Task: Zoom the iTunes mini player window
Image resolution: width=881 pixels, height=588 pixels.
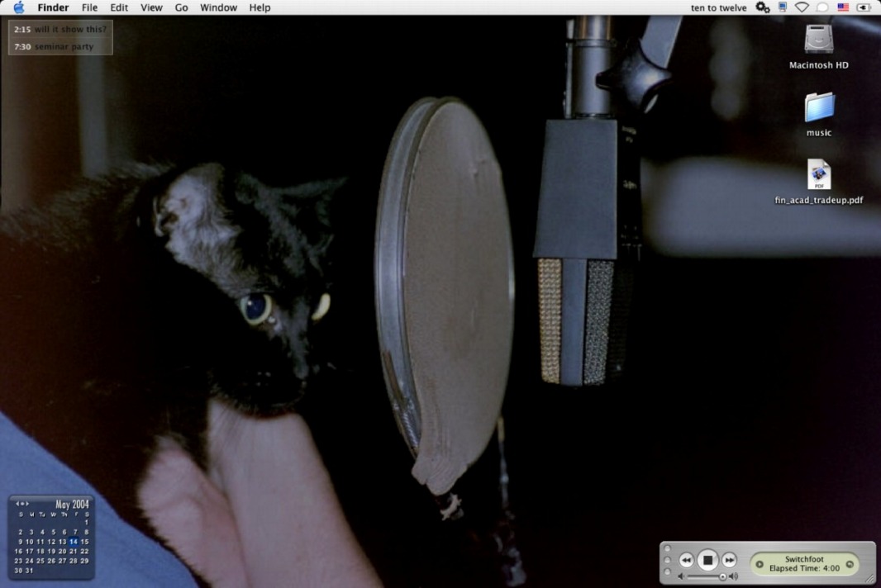Action: [x=667, y=571]
